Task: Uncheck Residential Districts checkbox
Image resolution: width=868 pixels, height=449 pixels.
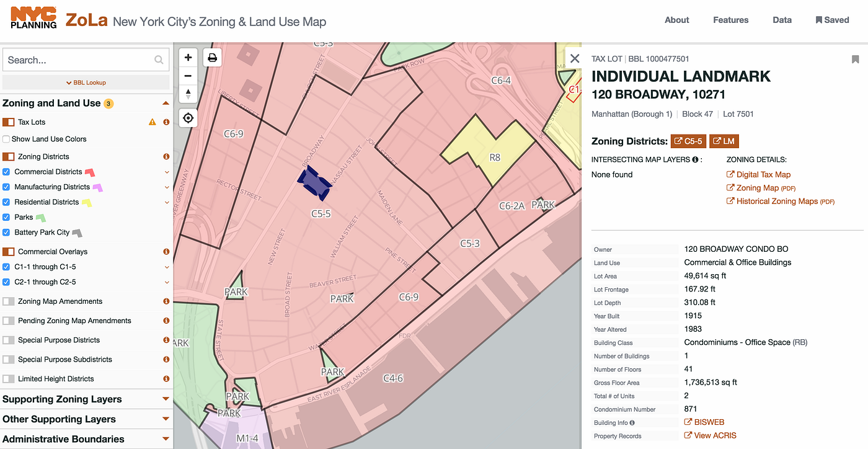Action: click(6, 202)
